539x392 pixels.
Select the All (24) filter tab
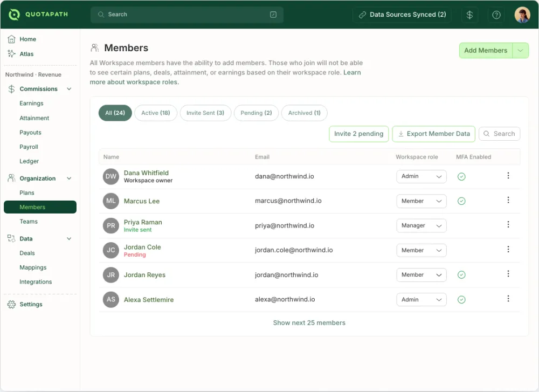tap(115, 113)
